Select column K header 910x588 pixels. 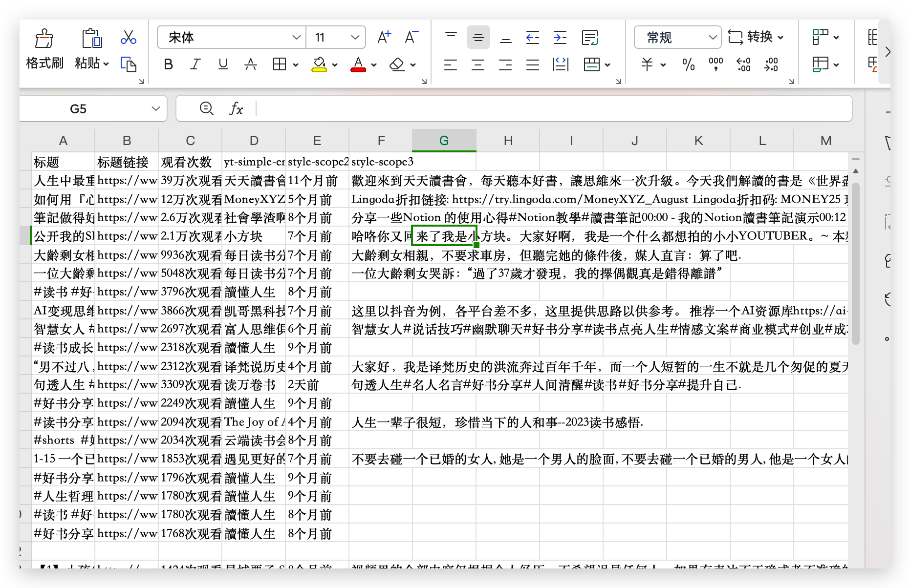698,141
